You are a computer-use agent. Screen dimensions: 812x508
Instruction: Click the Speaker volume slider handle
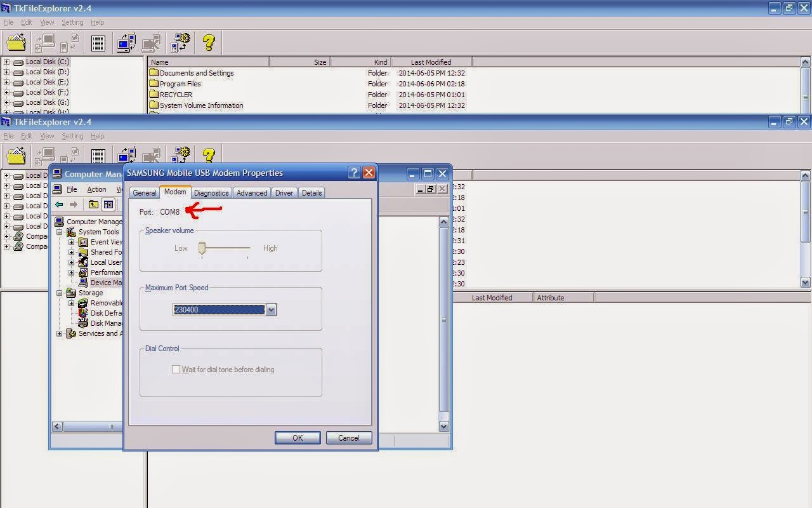tap(202, 248)
